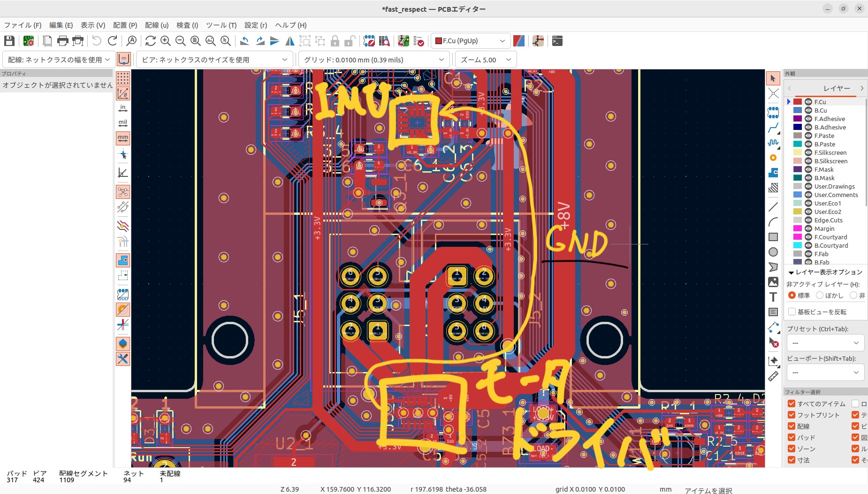
Task: Open track width 配線 dropdown
Action: click(x=59, y=60)
